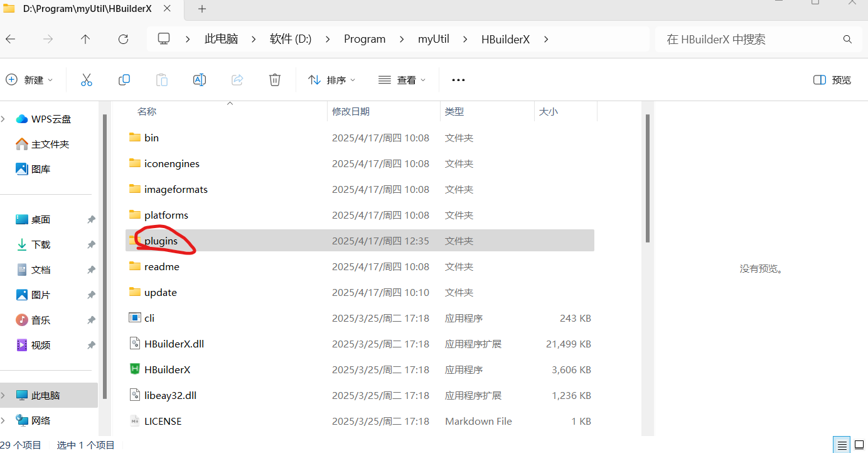Click the bin folder icon
868x453 pixels.
(x=134, y=138)
